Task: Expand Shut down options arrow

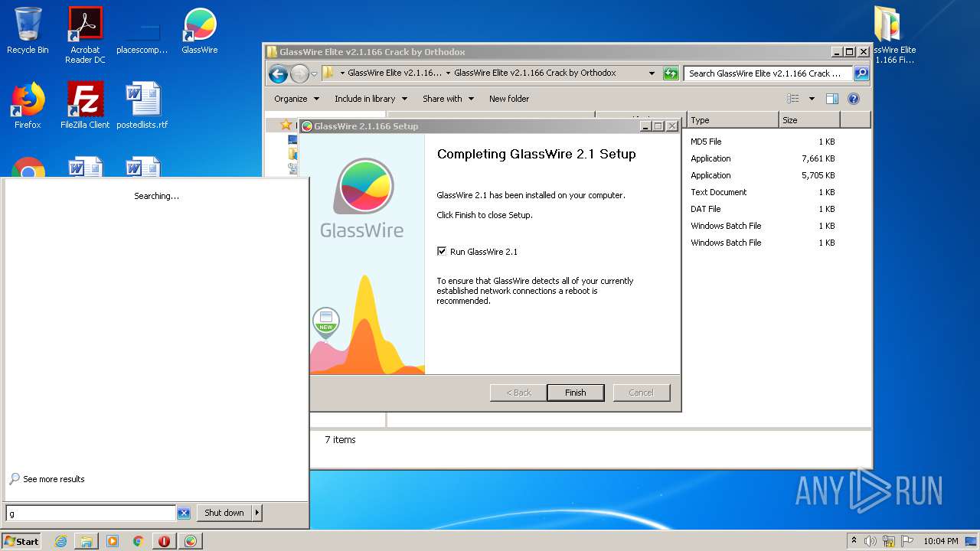Action: pyautogui.click(x=257, y=513)
